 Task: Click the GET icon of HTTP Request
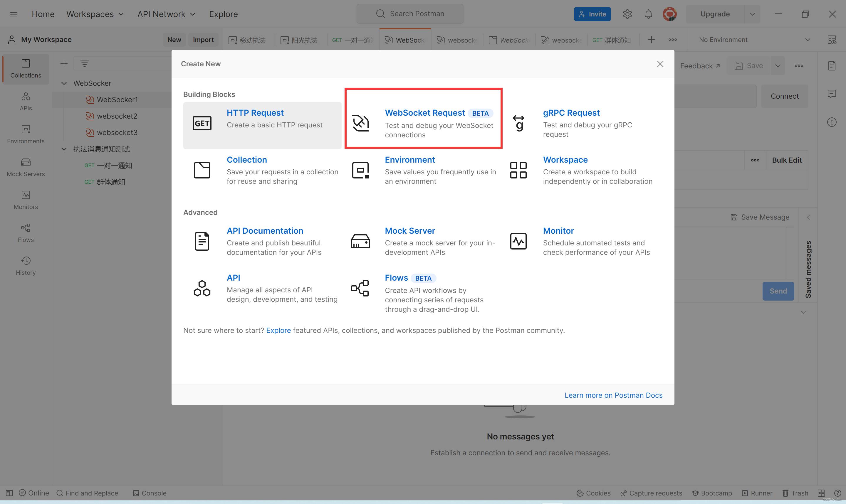click(202, 123)
